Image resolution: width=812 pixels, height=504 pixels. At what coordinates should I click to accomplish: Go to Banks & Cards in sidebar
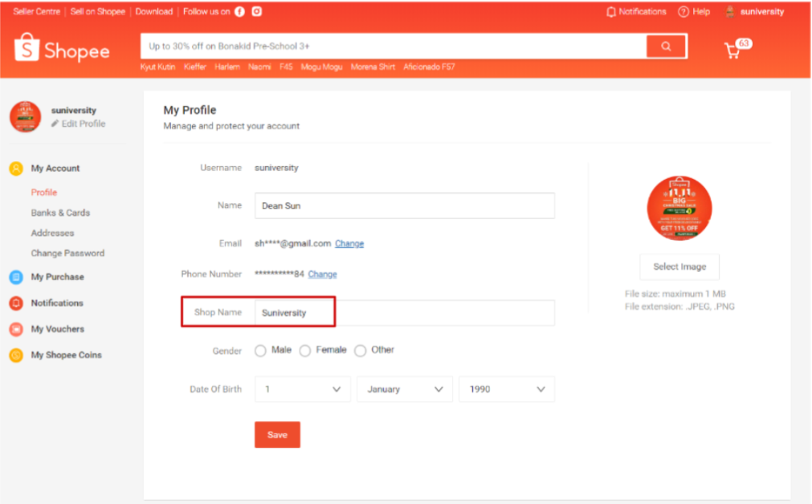click(x=60, y=213)
